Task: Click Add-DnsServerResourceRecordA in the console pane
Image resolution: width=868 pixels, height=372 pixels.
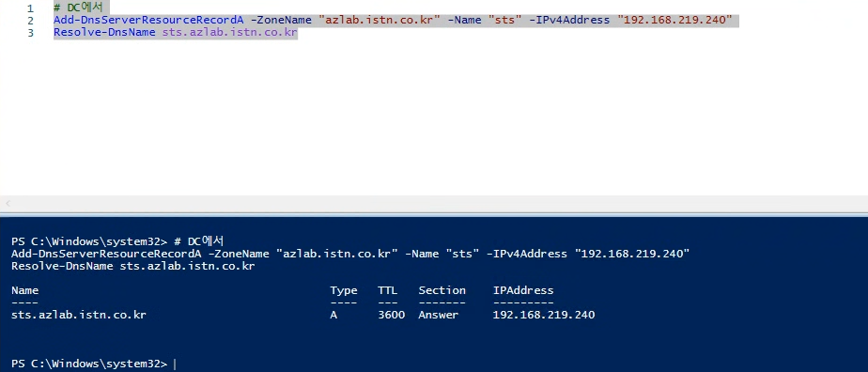Action: 106,254
